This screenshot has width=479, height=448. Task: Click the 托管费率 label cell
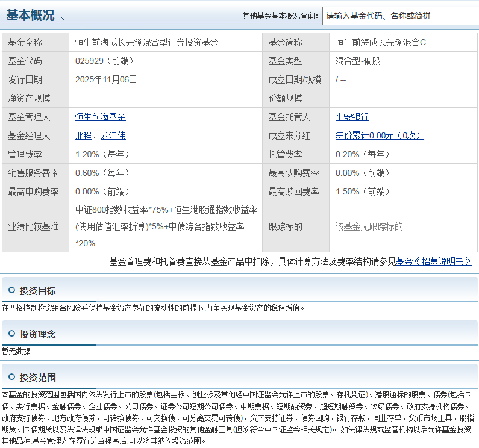point(296,154)
